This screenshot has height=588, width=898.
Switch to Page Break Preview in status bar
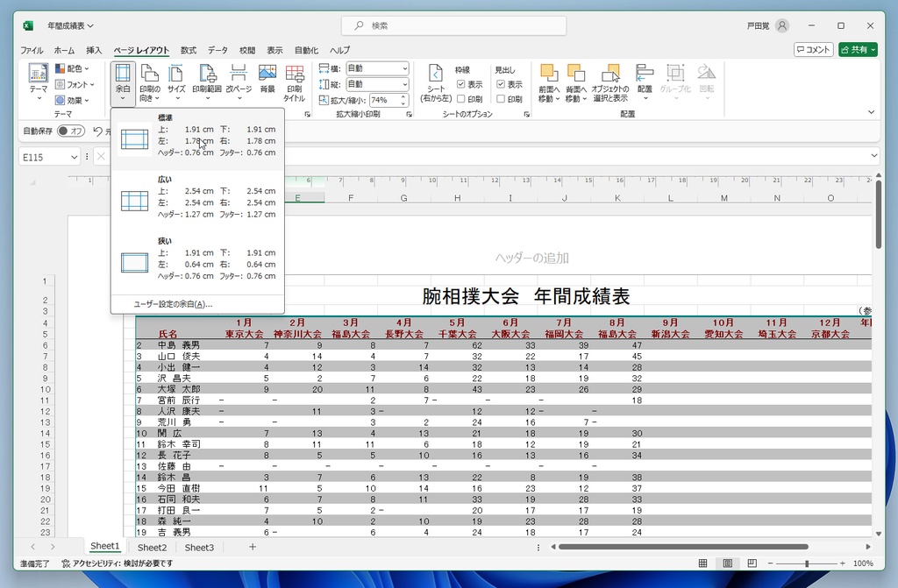[752, 563]
